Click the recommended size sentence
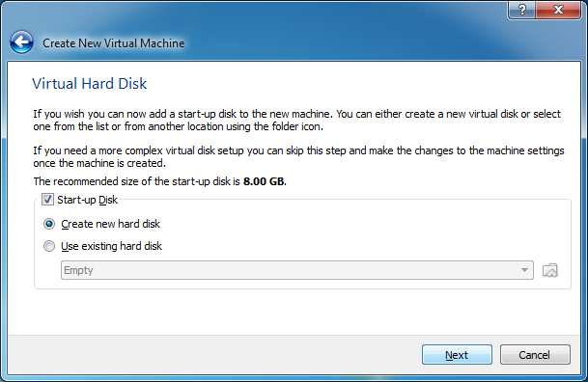588x382 pixels. 159,181
